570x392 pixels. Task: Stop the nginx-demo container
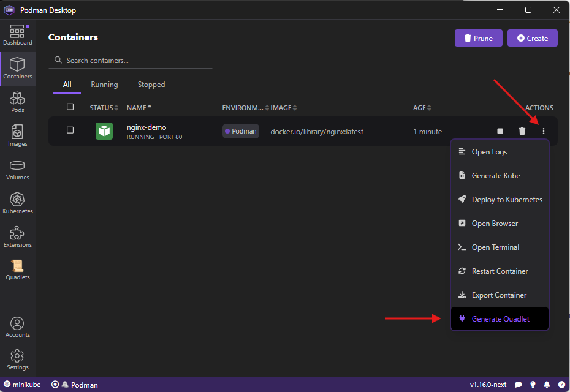pos(500,131)
